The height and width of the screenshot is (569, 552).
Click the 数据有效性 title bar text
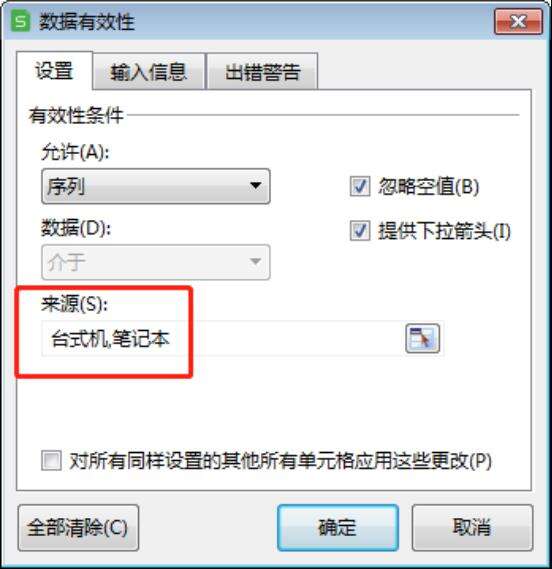87,22
